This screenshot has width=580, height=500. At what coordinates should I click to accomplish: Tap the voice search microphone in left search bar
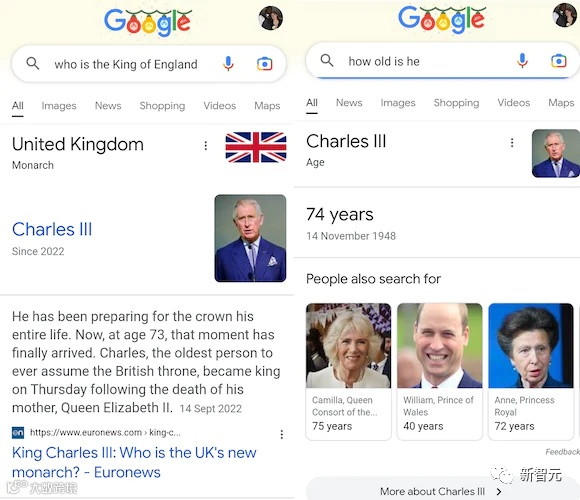(228, 64)
